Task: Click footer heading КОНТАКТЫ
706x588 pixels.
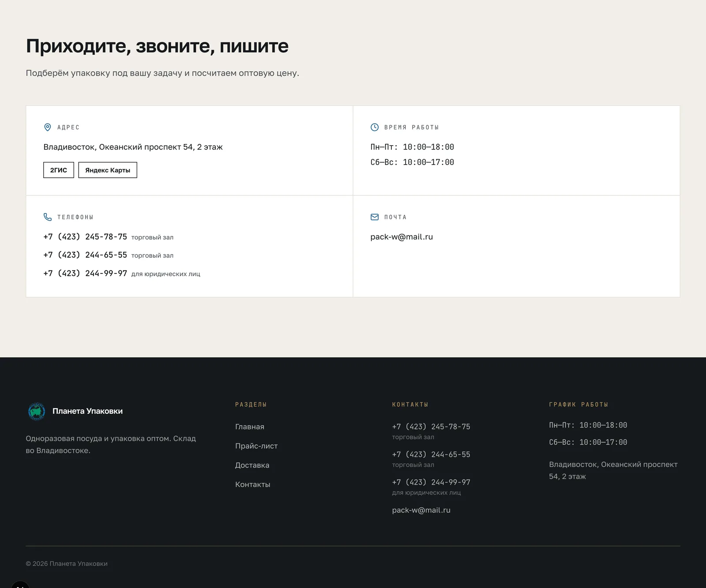Action: coord(410,404)
